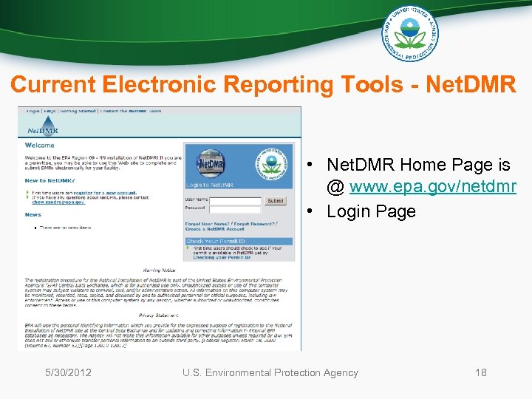The width and height of the screenshot is (532, 399).
Task: Click the User Name input field
Action: click(x=235, y=201)
